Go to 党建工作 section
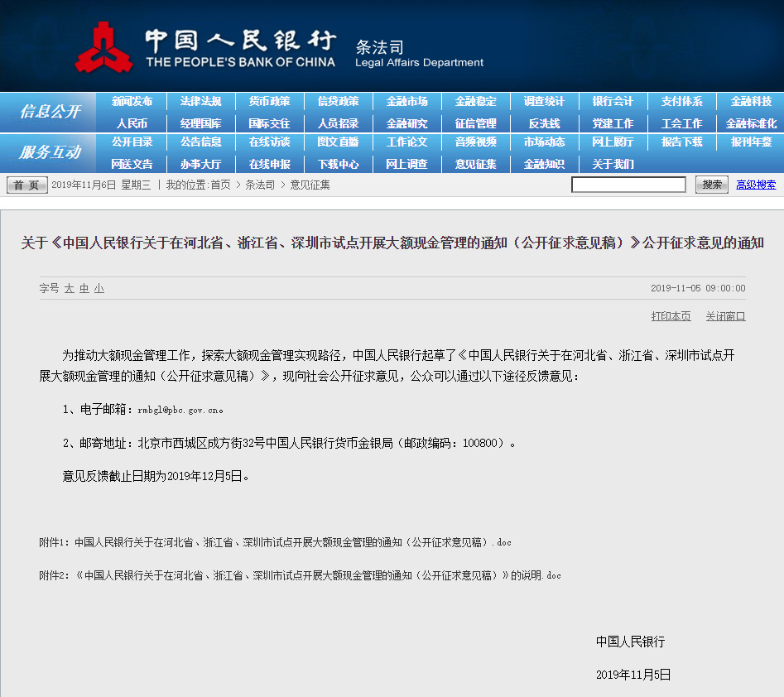The width and height of the screenshot is (784, 697). coord(613,123)
